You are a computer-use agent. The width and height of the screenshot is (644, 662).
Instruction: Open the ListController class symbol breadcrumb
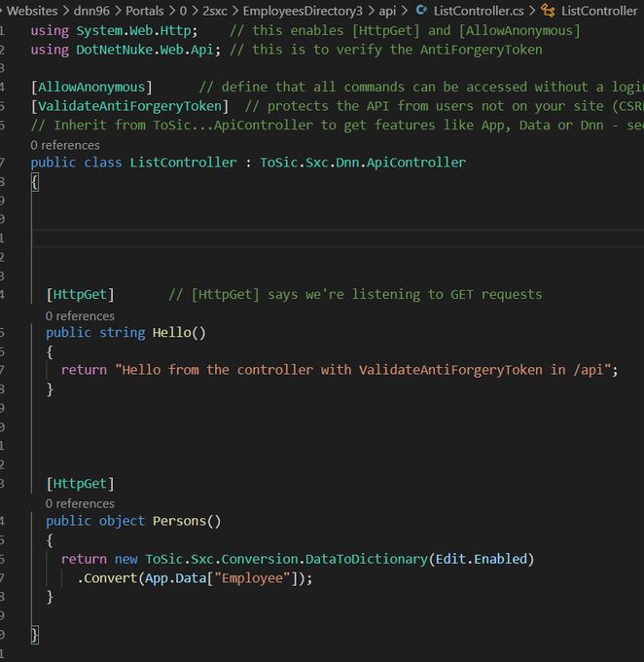599,11
